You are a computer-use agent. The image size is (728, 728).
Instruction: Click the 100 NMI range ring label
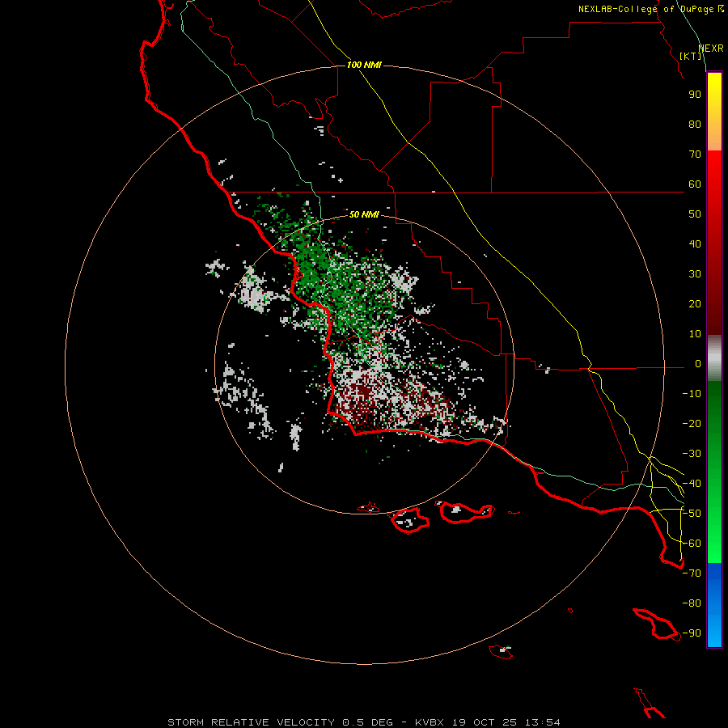pos(364,65)
